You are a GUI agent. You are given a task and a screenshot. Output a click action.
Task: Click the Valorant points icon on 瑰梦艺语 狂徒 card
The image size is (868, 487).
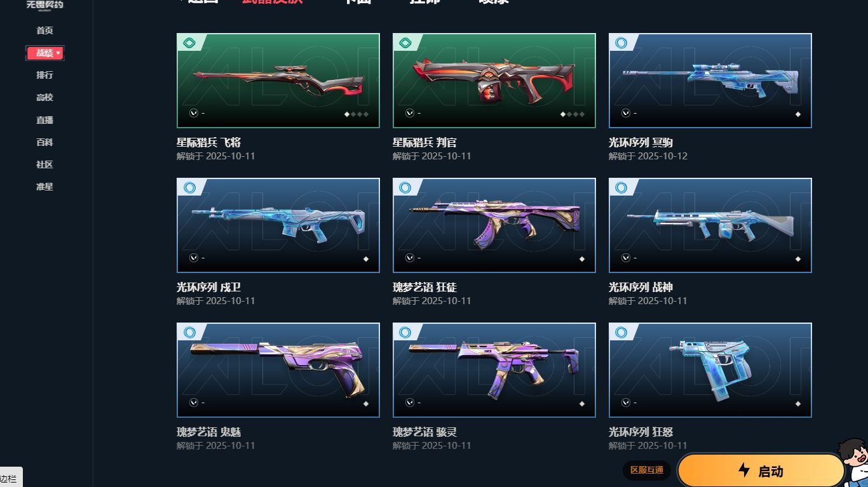(410, 258)
